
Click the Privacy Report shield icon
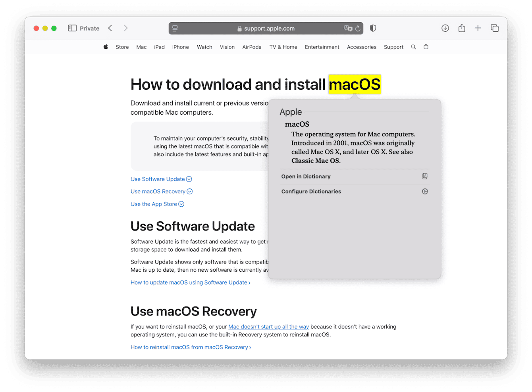[372, 28]
